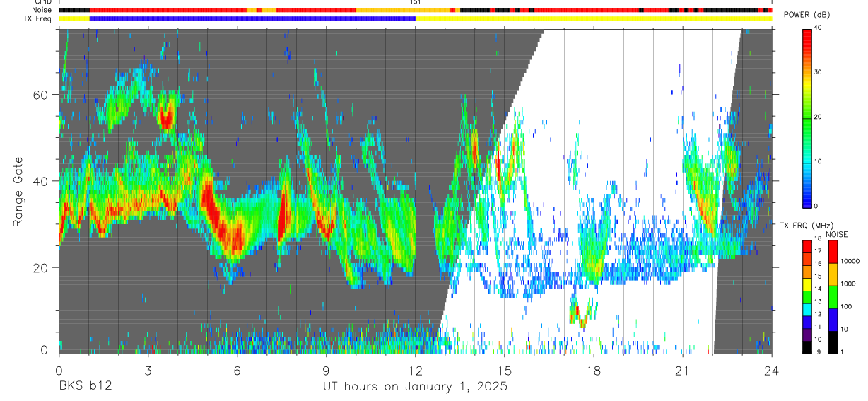Click the '13' label on TX FRQ legend

point(817,301)
